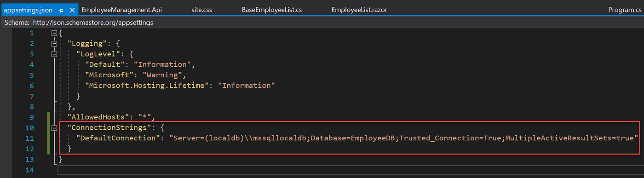Image resolution: width=644 pixels, height=178 pixels.
Task: Pin the appsettings.json tab
Action: pos(61,10)
